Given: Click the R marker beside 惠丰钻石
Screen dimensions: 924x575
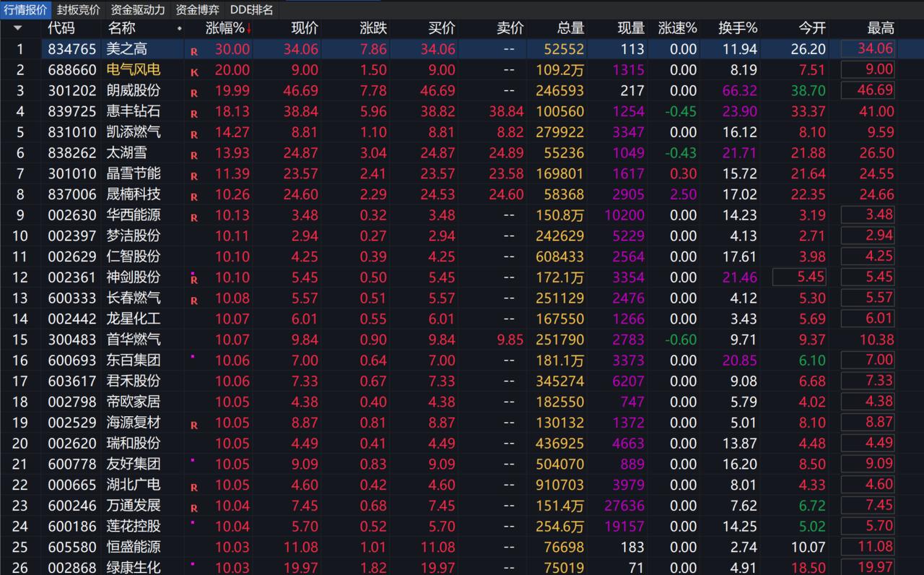Looking at the screenshot, I should (193, 114).
